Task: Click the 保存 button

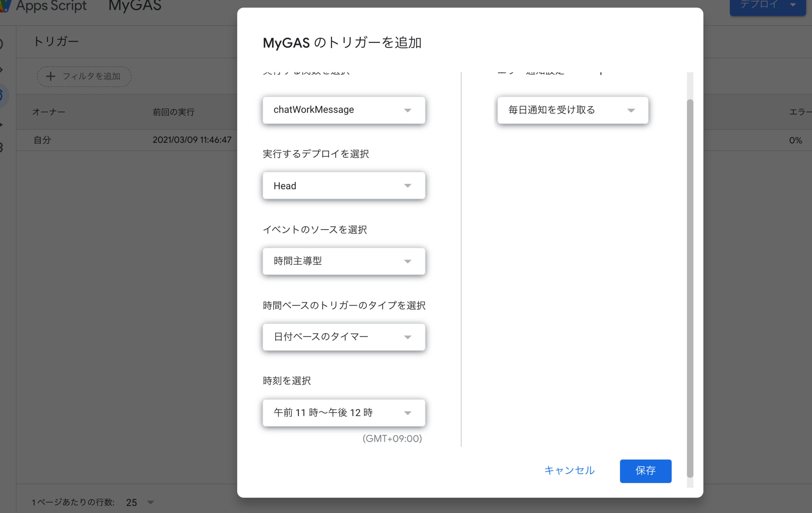Action: 645,471
